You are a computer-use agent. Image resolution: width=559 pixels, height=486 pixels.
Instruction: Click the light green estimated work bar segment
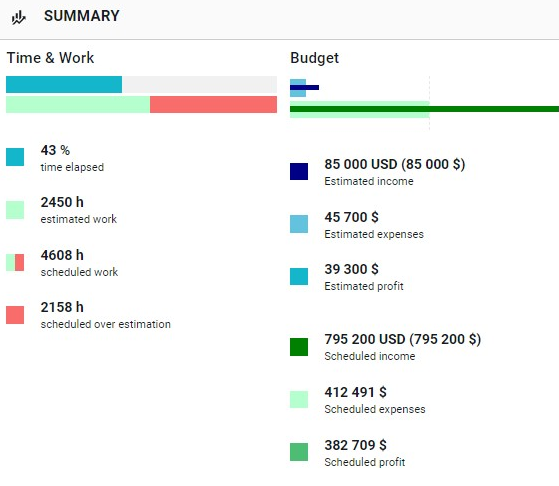[78, 104]
